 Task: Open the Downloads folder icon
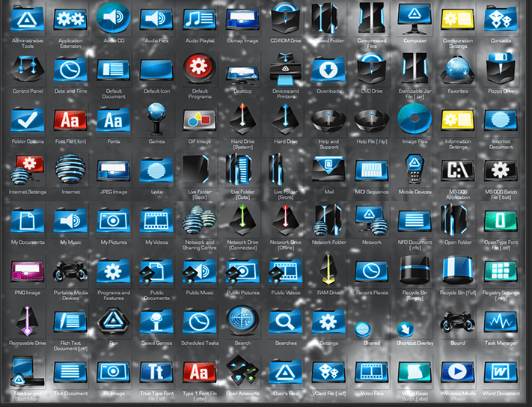click(328, 70)
